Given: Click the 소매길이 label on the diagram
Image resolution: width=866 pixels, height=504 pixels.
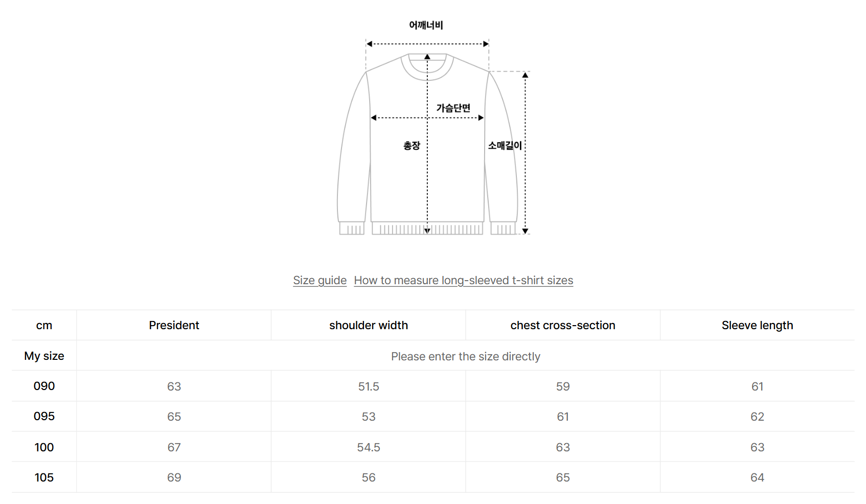Looking at the screenshot, I should [x=505, y=146].
